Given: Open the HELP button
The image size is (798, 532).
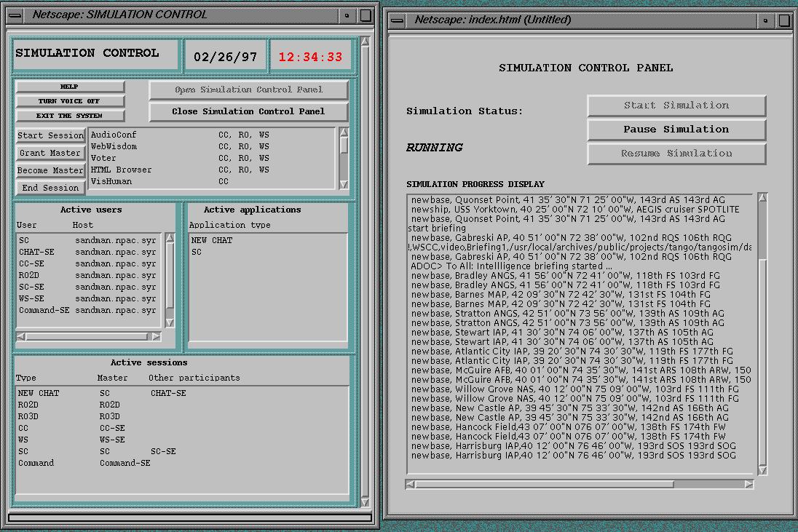Looking at the screenshot, I should [70, 87].
